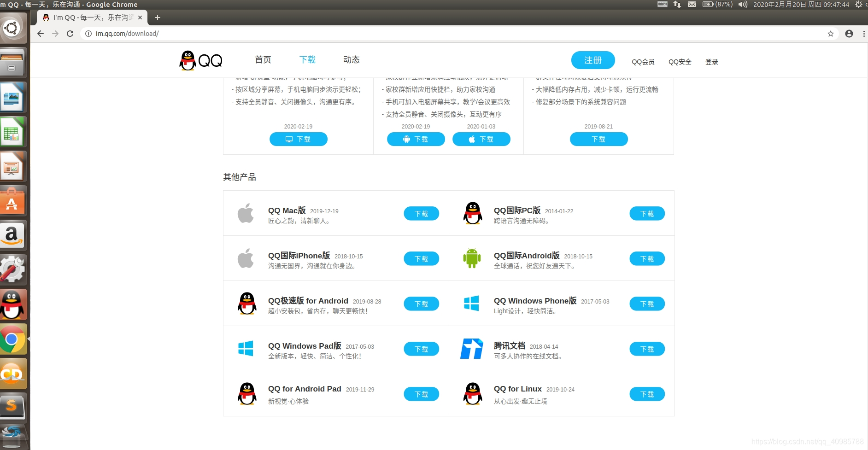Download QQ for Linux
The image size is (868, 450).
click(x=647, y=394)
